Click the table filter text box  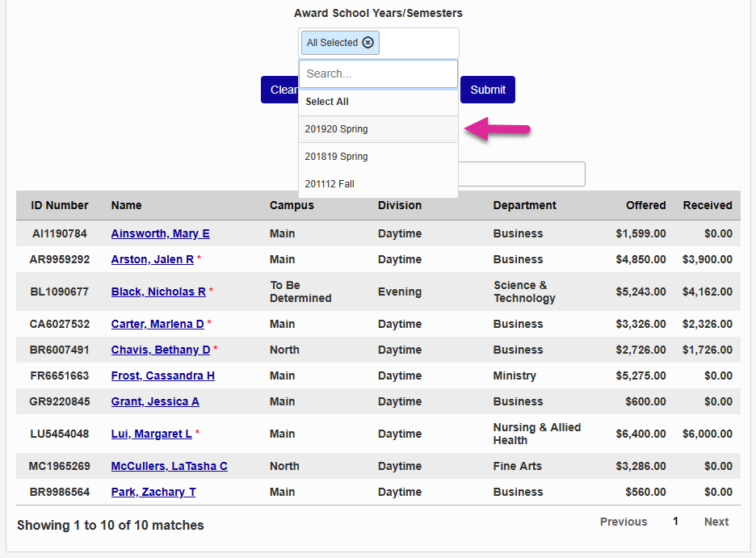[522, 174]
